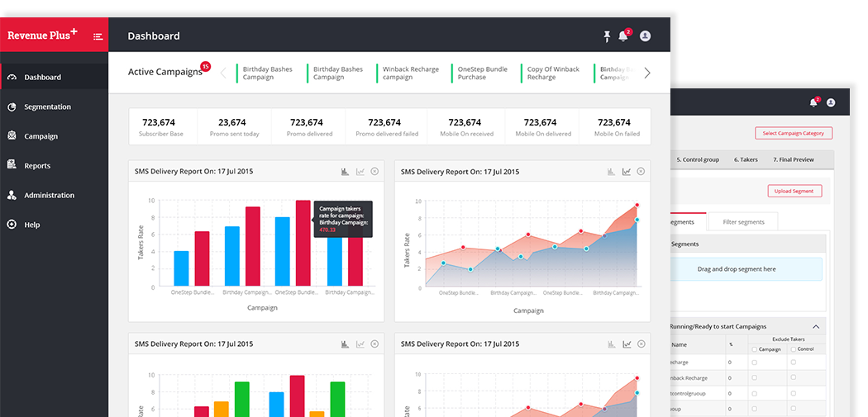Open Segmentation in the left sidebar
This screenshot has width=868, height=417.
(x=47, y=107)
